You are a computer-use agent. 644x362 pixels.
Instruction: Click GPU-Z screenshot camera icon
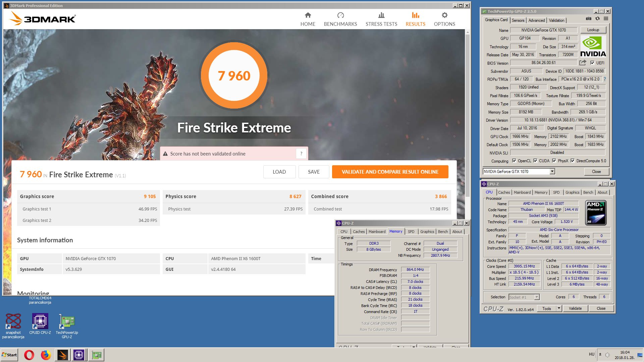pyautogui.click(x=589, y=19)
